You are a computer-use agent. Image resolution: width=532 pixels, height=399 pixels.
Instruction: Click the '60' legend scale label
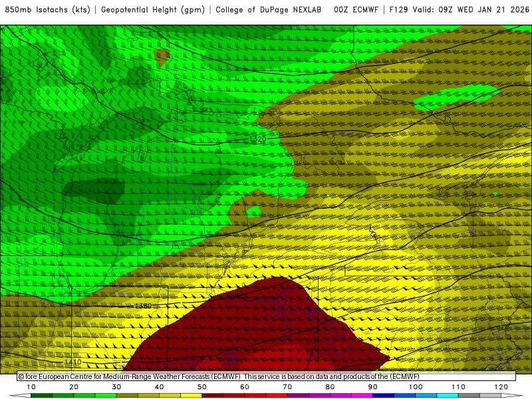click(245, 387)
